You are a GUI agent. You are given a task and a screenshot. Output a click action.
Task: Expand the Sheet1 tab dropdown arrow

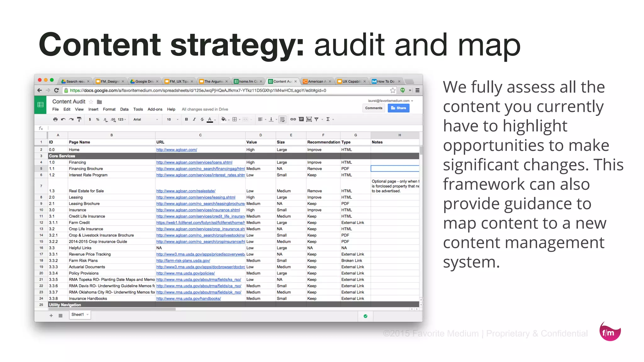point(87,315)
